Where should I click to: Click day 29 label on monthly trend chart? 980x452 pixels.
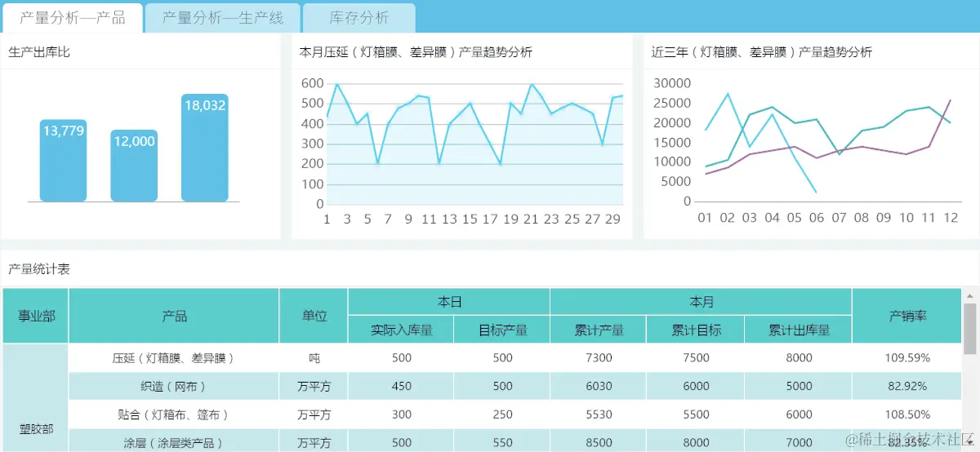612,219
